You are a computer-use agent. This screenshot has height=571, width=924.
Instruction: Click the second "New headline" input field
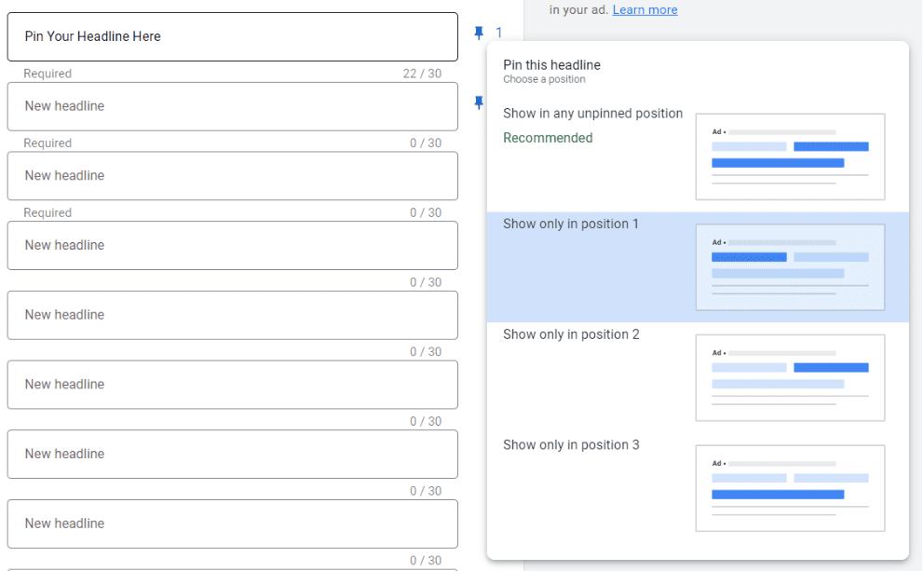[x=232, y=106]
